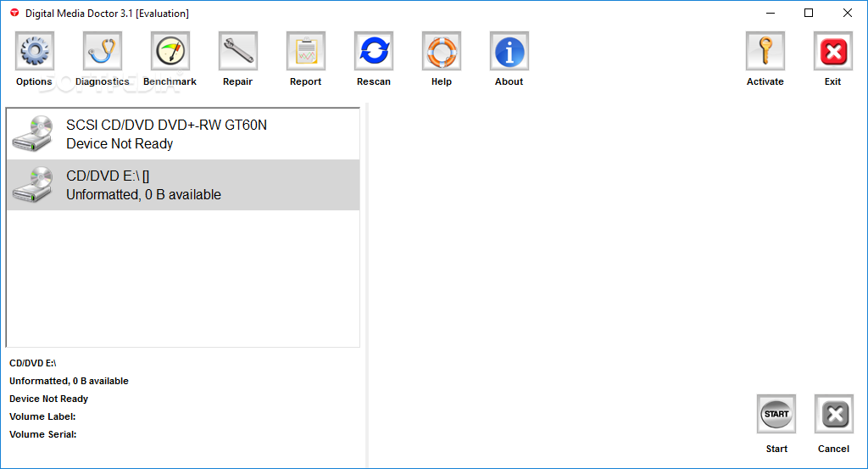Minimize the Digital Media Doctor window
Image resolution: width=868 pixels, height=469 pixels.
(770, 13)
